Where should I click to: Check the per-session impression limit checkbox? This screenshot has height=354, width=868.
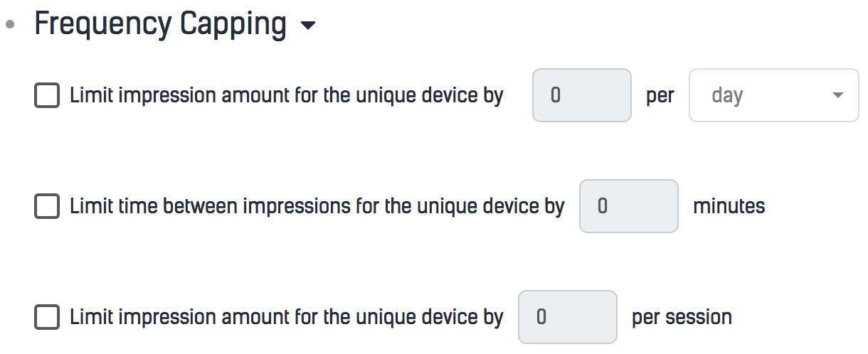[x=47, y=317]
